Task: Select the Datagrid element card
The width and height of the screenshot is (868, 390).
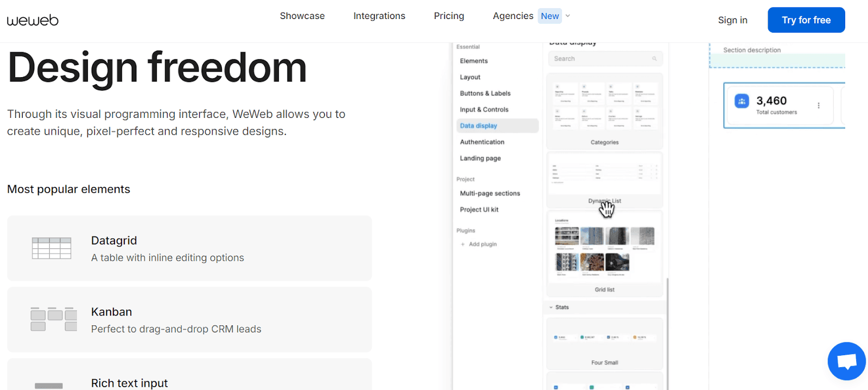Action: (189, 248)
